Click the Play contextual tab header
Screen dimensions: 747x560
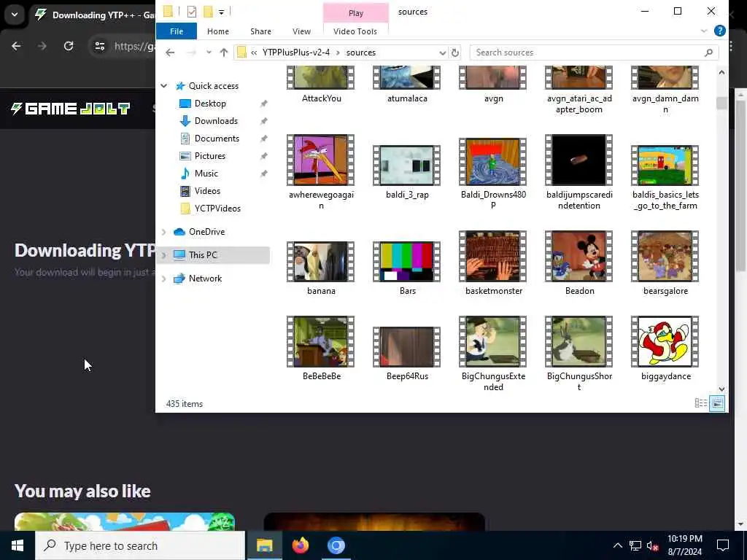coord(356,13)
